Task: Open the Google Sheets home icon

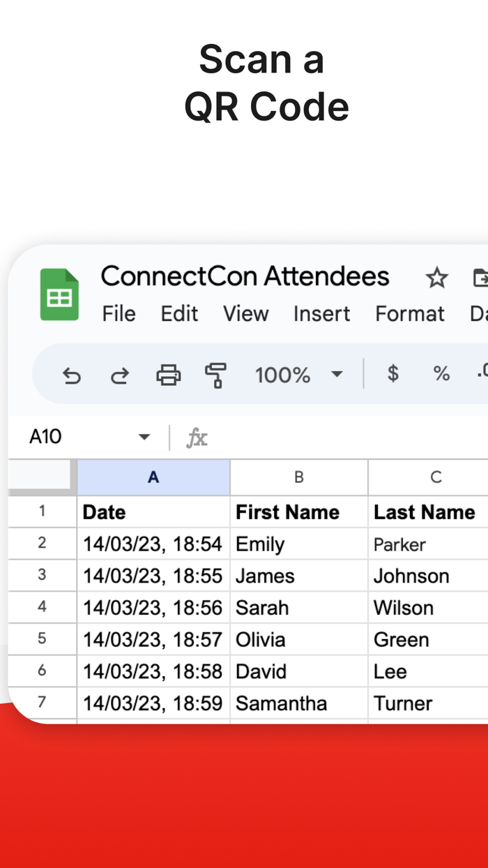Action: click(x=59, y=294)
